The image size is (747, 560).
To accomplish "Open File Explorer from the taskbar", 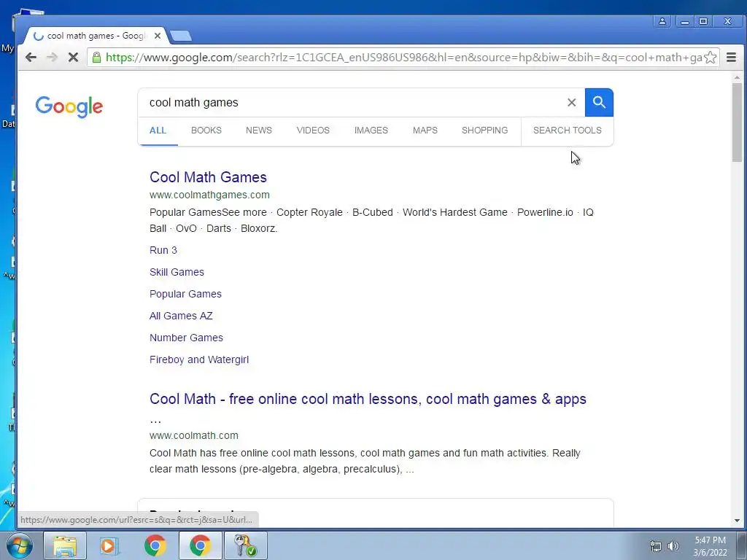I will tap(65, 545).
